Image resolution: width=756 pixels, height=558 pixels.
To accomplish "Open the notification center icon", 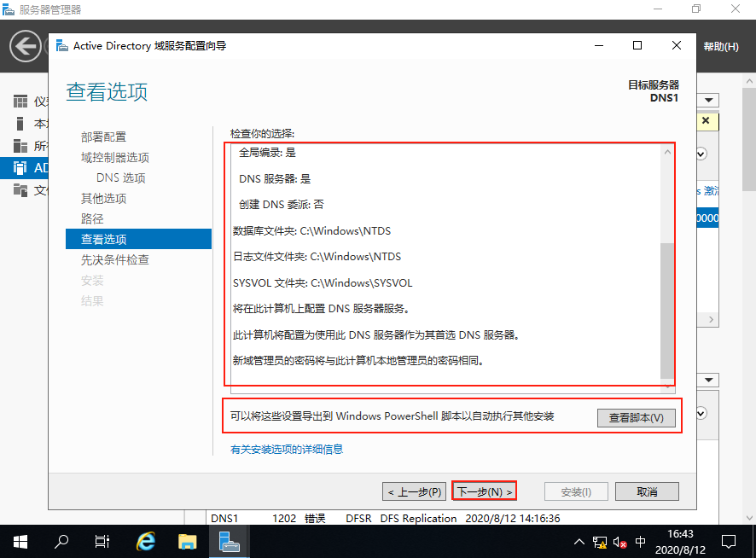I will (728, 542).
